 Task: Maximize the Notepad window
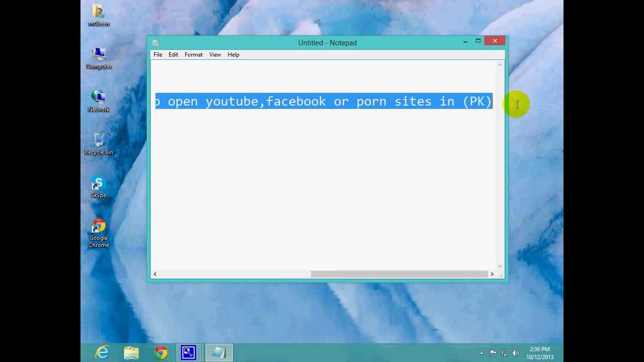tap(478, 42)
